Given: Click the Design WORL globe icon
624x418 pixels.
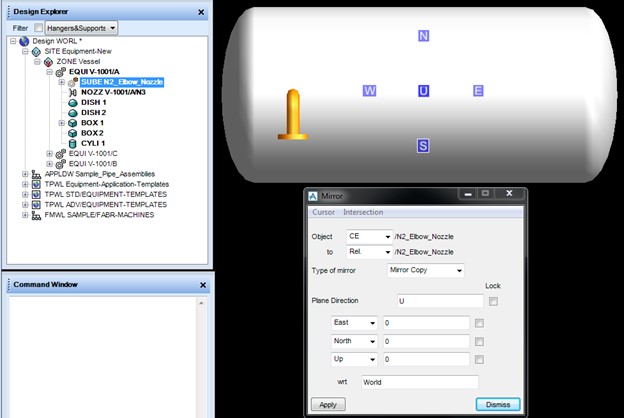Looking at the screenshot, I should [x=24, y=41].
